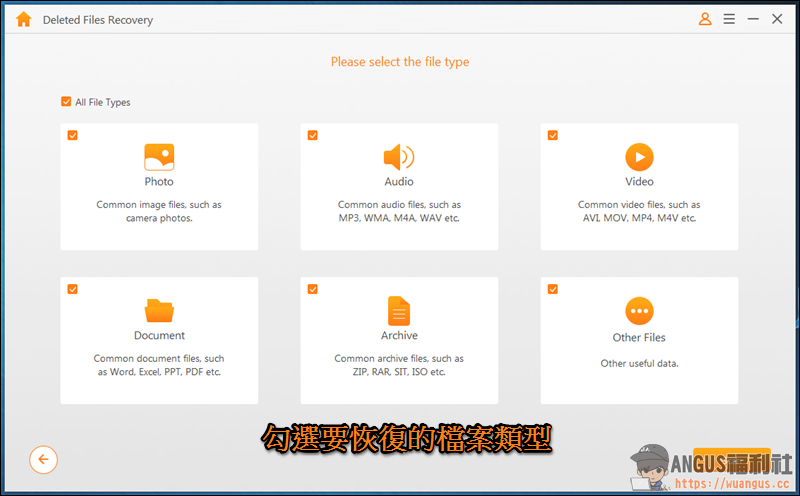This screenshot has height=496, width=800.
Task: Click the Photo picture icon
Action: [159, 157]
